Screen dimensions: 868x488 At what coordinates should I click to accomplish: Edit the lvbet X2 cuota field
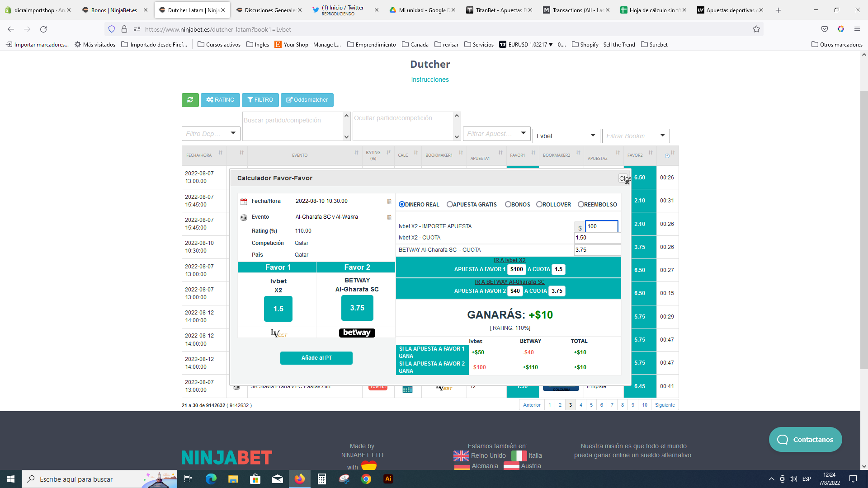[597, 238]
